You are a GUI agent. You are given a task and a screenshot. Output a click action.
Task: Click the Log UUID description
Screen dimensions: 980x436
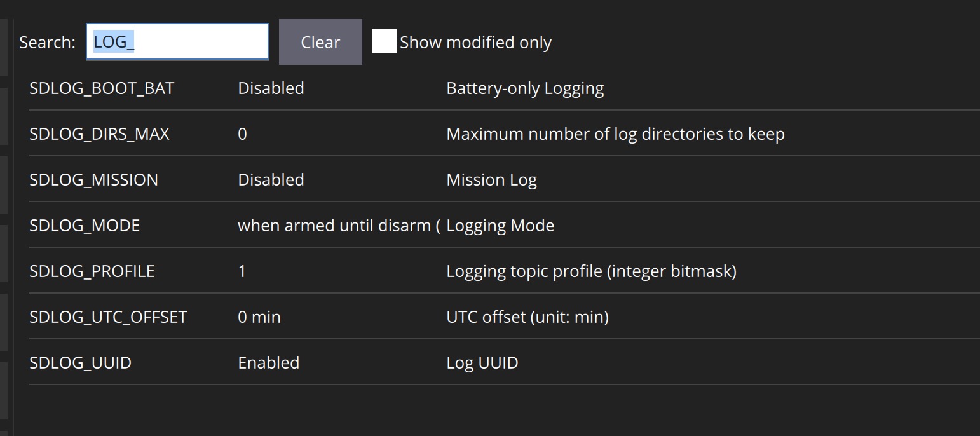(482, 363)
